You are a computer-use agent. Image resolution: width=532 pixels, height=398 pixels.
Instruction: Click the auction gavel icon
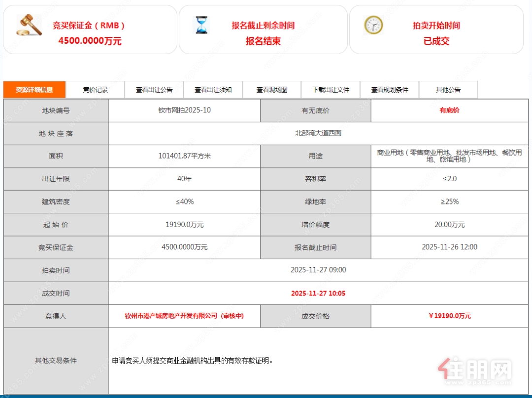tap(29, 25)
